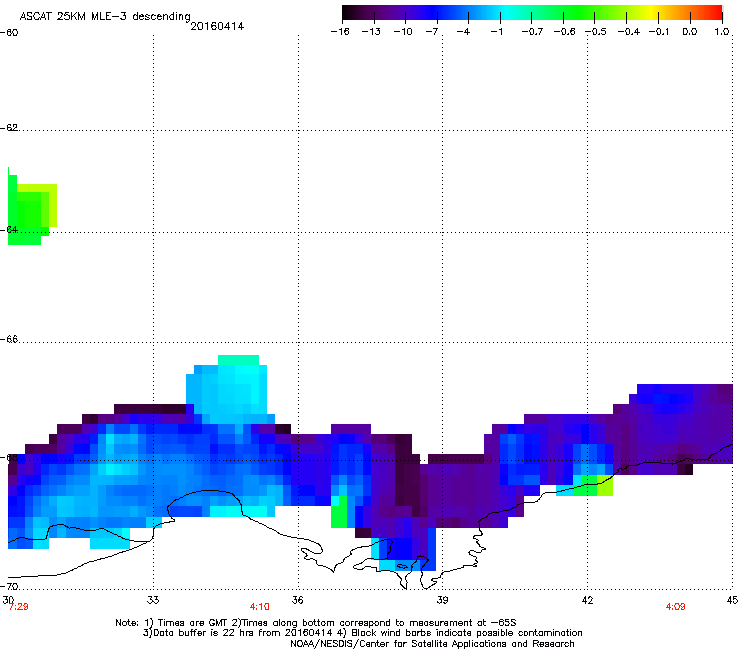
Task: Click the -4 colorbar tick label
Action: (463, 32)
